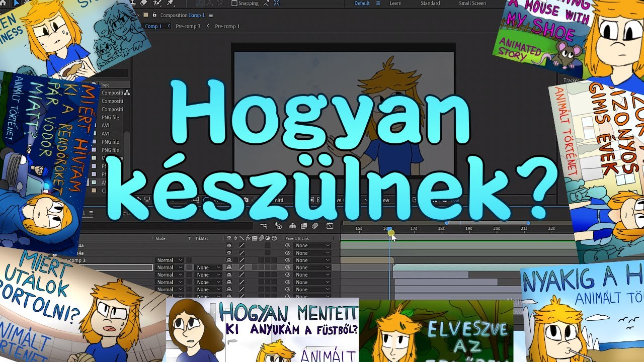Viewport: 644px width, 362px height.
Task: Toggle quality switch on the Pre-comp 3 layer
Action: 242,260
